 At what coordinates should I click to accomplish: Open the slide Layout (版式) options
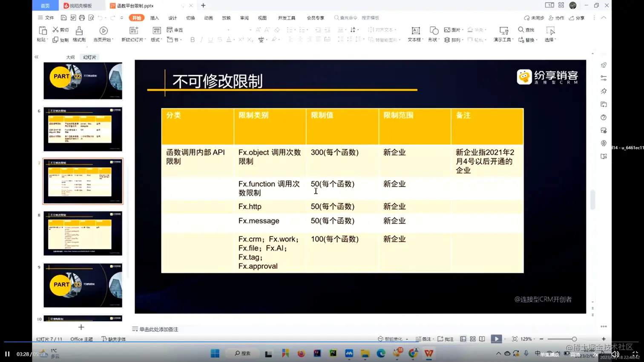[157, 34]
